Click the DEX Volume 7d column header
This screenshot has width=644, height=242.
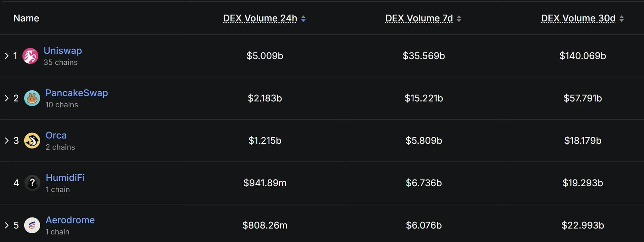419,19
